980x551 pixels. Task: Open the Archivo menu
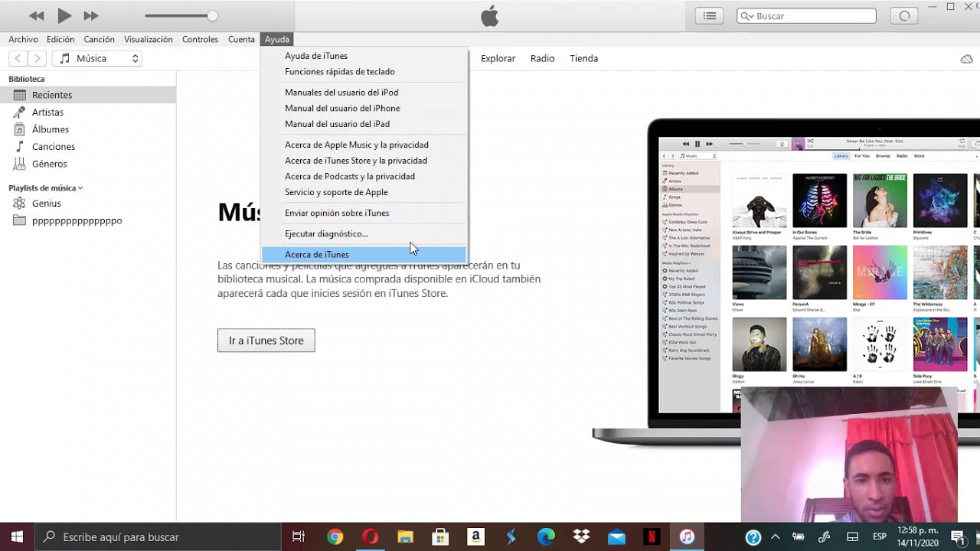[x=23, y=39]
